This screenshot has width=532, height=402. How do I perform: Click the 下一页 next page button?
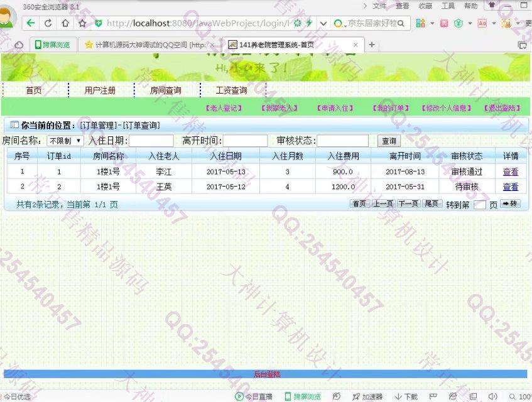408,204
